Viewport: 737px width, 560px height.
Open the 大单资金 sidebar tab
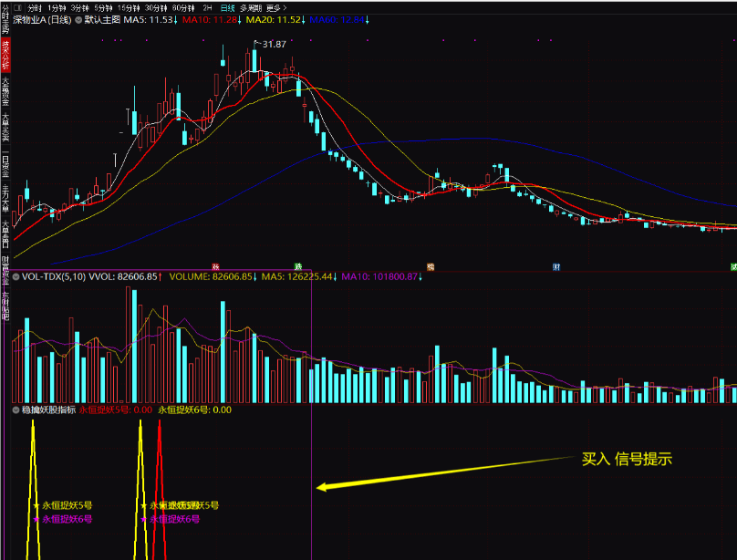5,91
